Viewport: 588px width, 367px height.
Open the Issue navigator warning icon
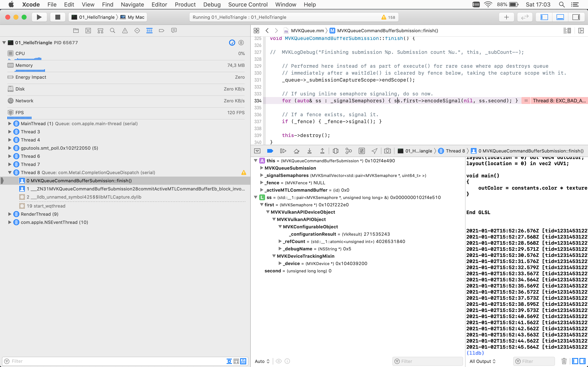click(x=125, y=30)
